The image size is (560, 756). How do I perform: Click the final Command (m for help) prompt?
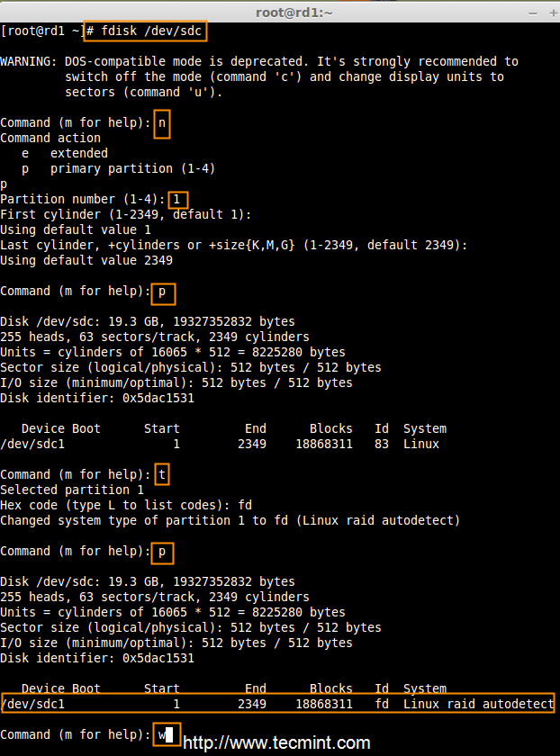point(77,734)
